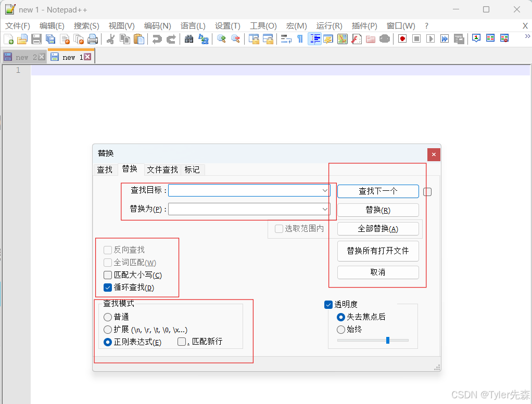Viewport: 532px width, 404px height.
Task: Switch to the 文件查找 tab
Action: [x=162, y=170]
